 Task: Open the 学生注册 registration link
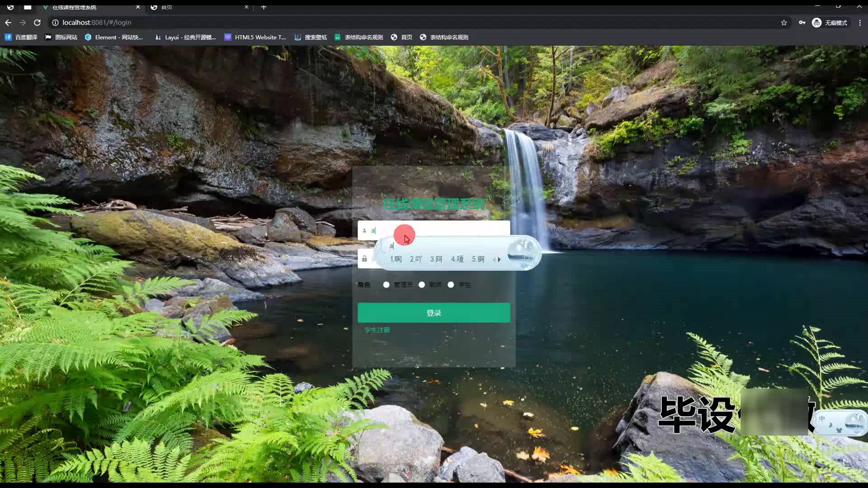pos(377,330)
